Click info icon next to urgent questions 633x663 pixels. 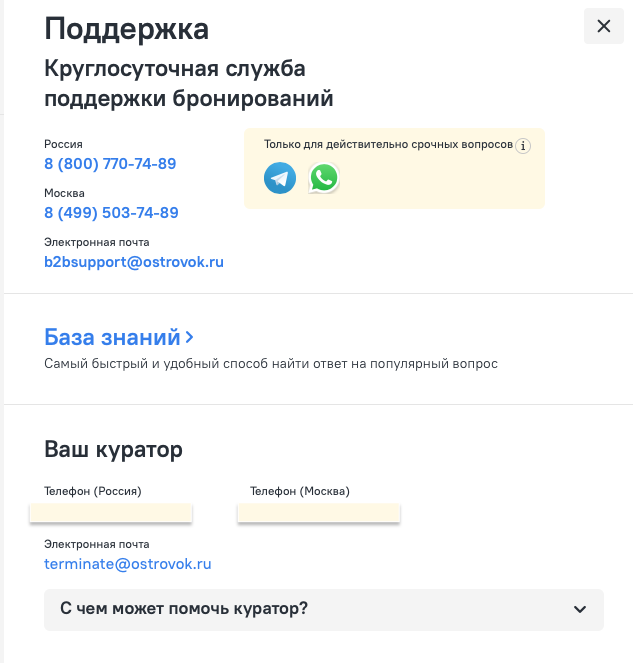coord(523,146)
